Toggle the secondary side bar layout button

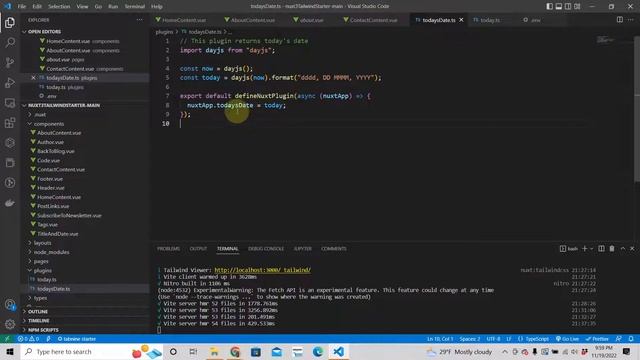coord(568,6)
